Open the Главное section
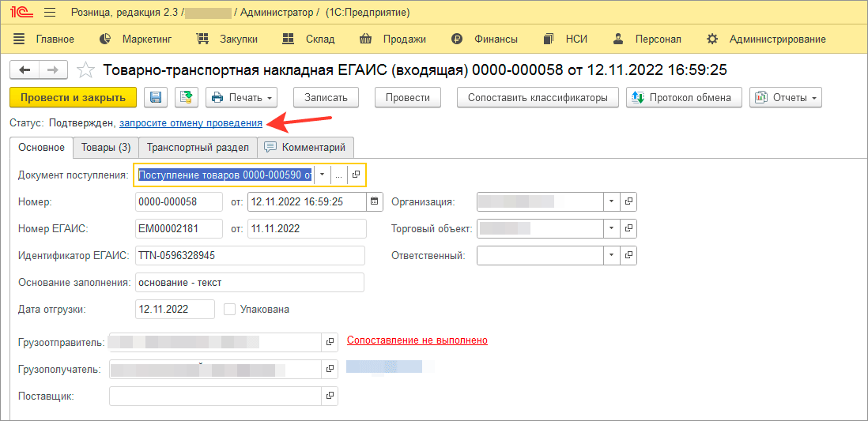Screen dimensions: 868x421 point(43,39)
